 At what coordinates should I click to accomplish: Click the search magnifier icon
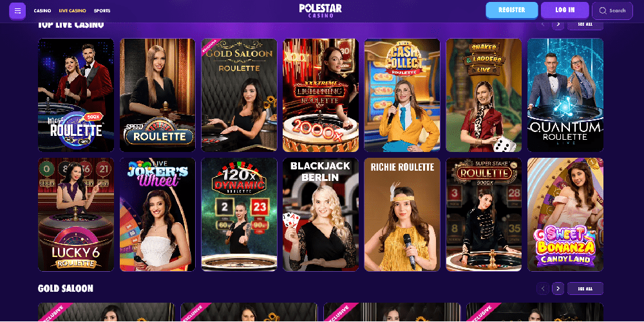click(603, 11)
